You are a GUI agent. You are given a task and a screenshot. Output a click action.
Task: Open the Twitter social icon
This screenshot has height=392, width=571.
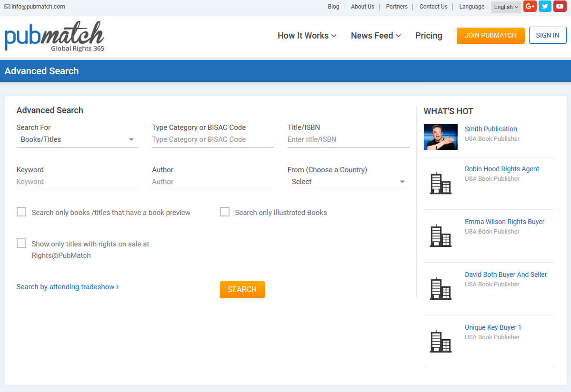[545, 6]
